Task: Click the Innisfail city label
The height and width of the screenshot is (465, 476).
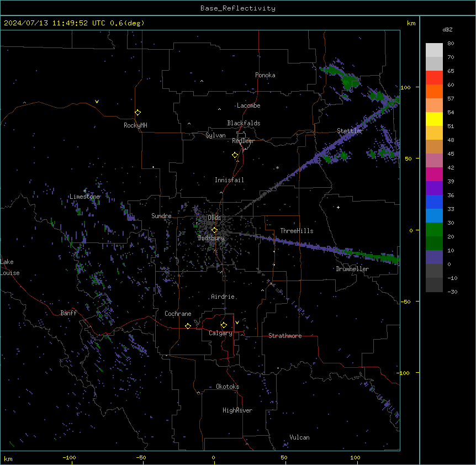Action: point(229,180)
